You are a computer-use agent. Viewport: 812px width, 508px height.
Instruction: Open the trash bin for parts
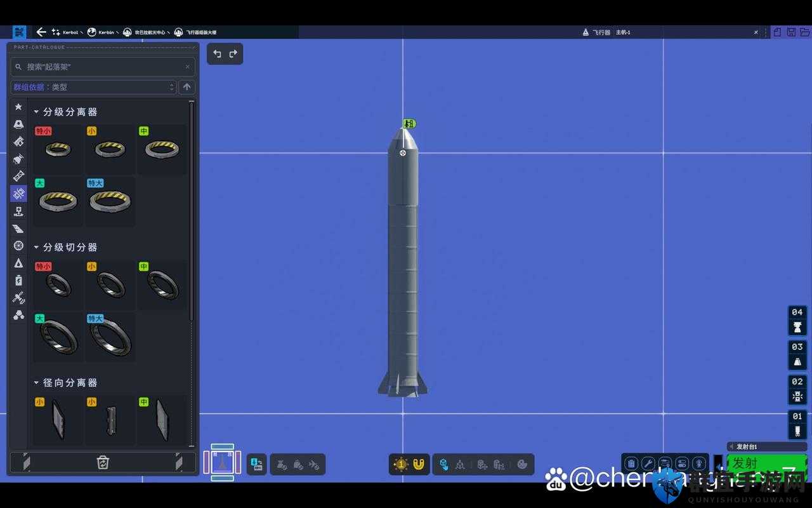[x=103, y=462]
